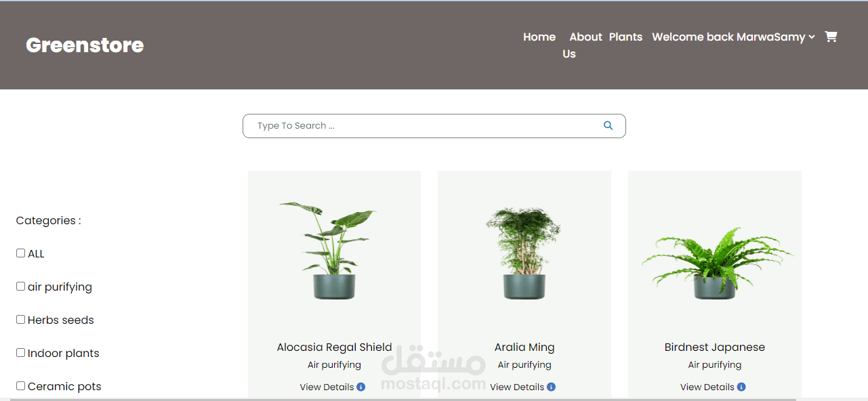Click info icon beside Birdnest Japanese View Details
This screenshot has width=868, height=401.
[x=741, y=387]
